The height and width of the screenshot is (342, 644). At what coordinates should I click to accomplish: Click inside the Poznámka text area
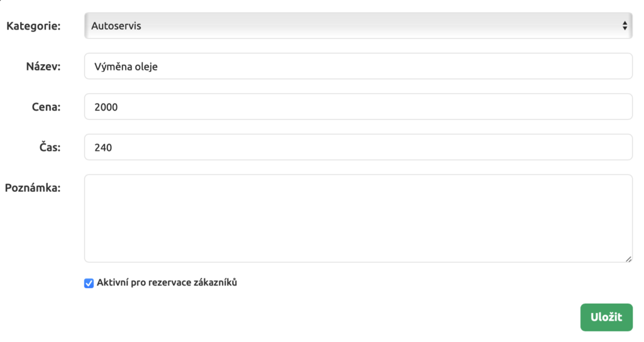pyautogui.click(x=358, y=218)
